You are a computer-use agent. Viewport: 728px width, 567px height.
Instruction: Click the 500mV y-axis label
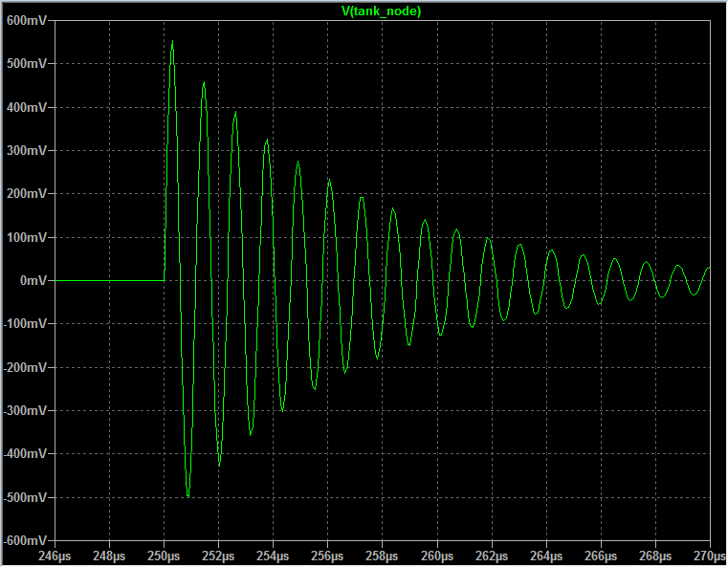point(27,63)
